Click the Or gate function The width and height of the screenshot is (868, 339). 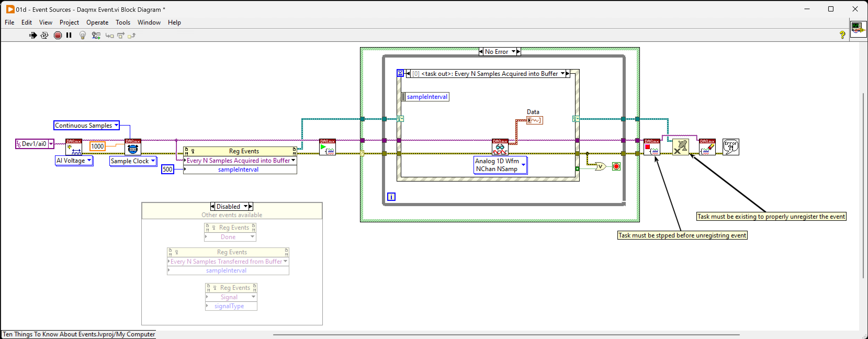click(x=600, y=166)
